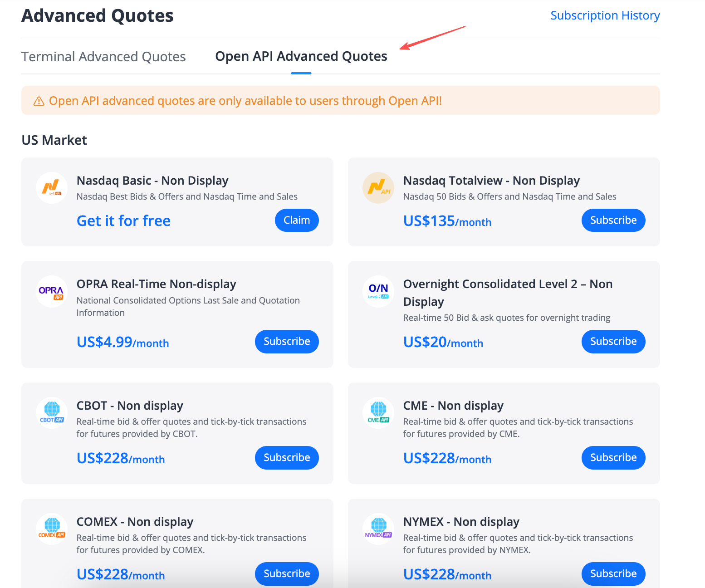This screenshot has height=588, width=705.
Task: Subscribe to Overnight Consolidated Level 2
Action: pyautogui.click(x=613, y=341)
